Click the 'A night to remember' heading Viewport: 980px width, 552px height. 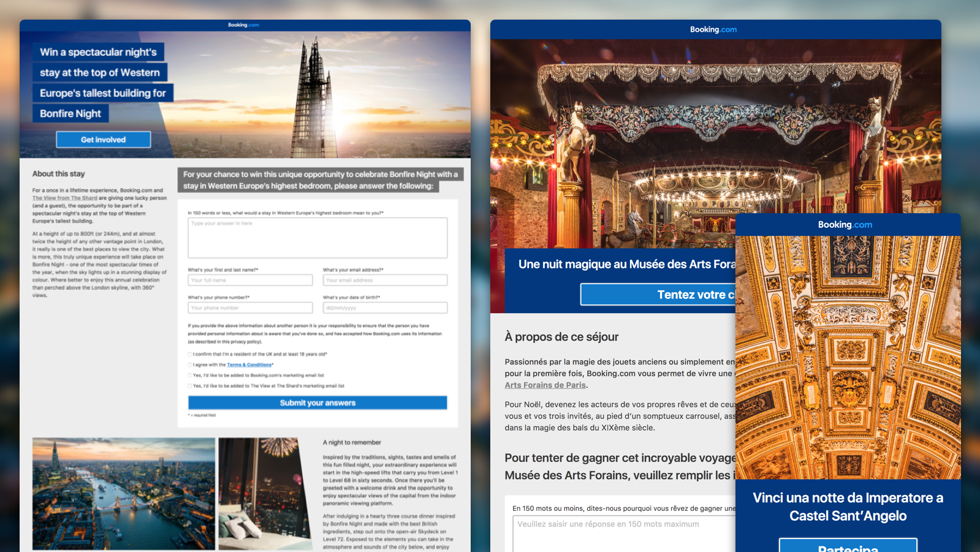[x=352, y=442]
